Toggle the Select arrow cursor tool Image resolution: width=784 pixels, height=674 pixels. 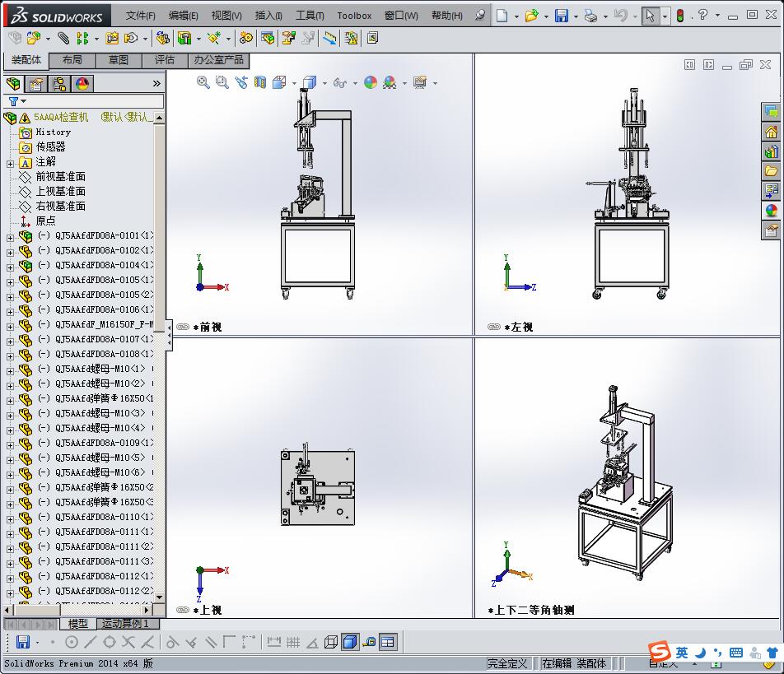(650, 16)
